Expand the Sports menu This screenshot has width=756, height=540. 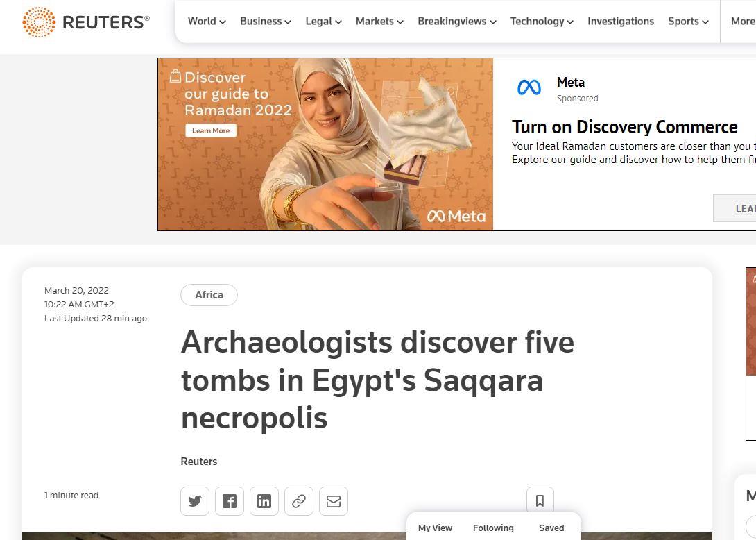pyautogui.click(x=689, y=22)
